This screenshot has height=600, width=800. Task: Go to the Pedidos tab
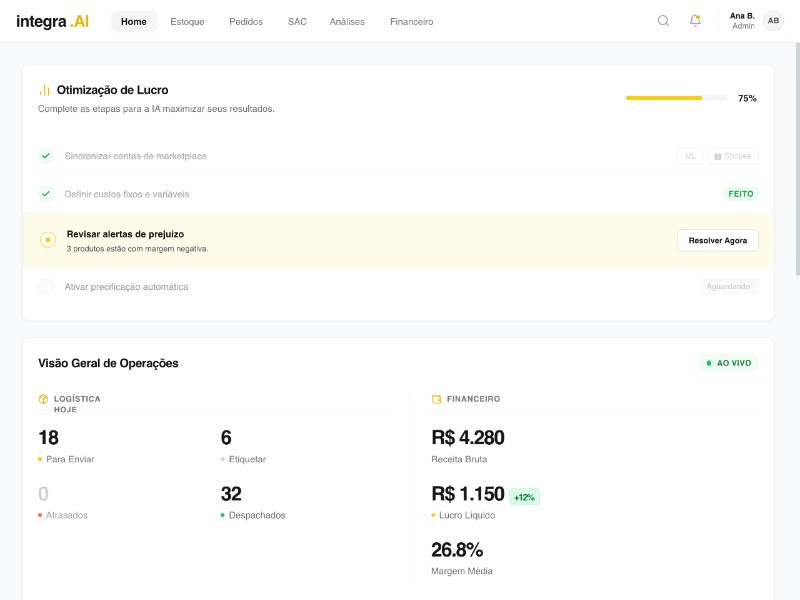[x=246, y=21]
